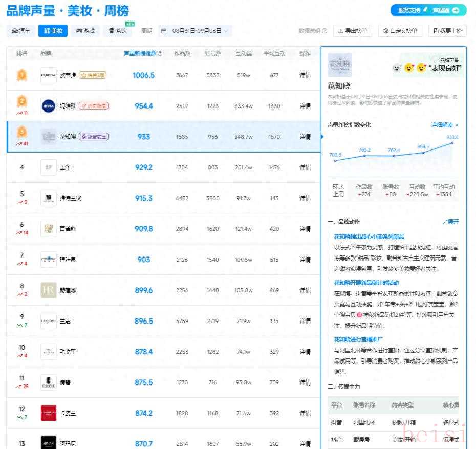Open the 茶饮 category tab

coord(118,31)
